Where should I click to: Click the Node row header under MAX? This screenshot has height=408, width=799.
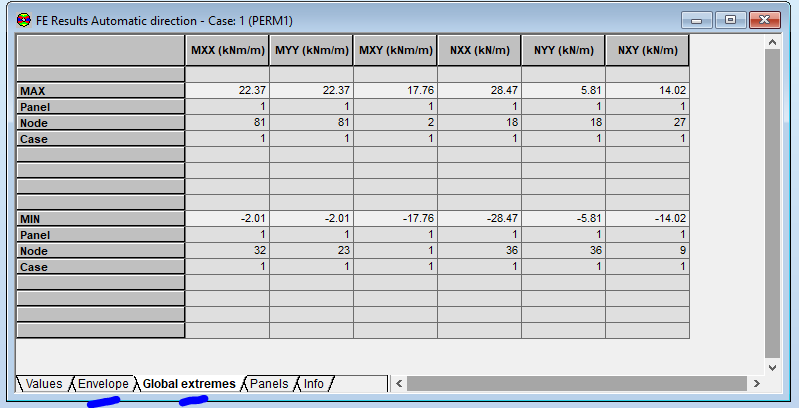coord(100,123)
